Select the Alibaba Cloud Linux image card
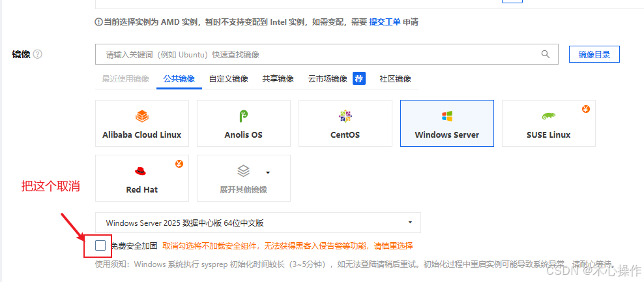This screenshot has width=644, height=282. tap(142, 123)
